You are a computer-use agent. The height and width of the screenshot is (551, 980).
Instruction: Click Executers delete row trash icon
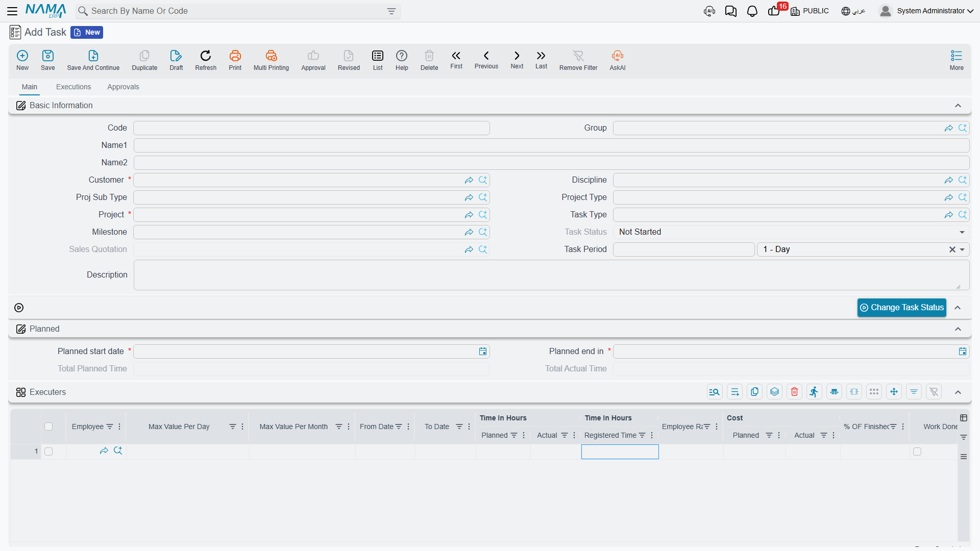click(x=794, y=392)
